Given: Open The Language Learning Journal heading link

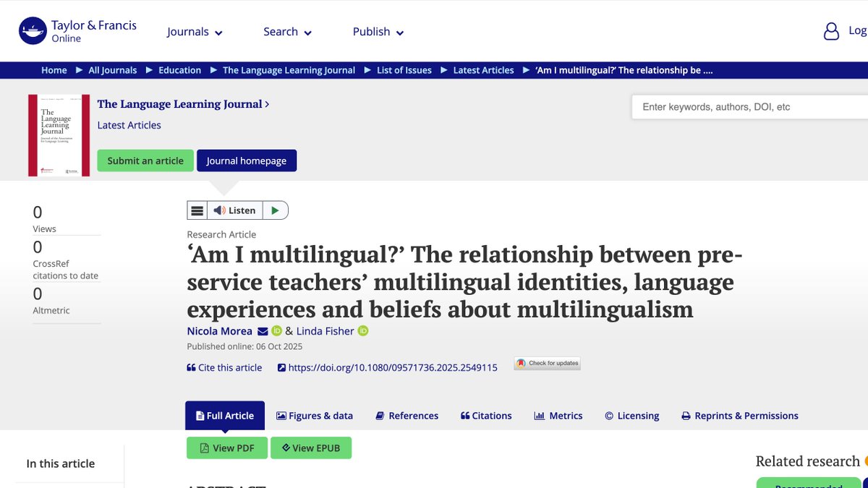Looking at the screenshot, I should click(183, 104).
